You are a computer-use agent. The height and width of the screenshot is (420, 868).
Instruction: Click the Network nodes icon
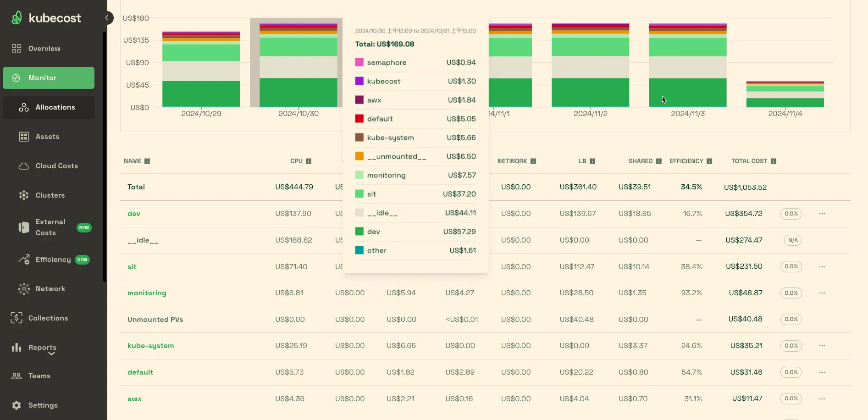pyautogui.click(x=24, y=289)
